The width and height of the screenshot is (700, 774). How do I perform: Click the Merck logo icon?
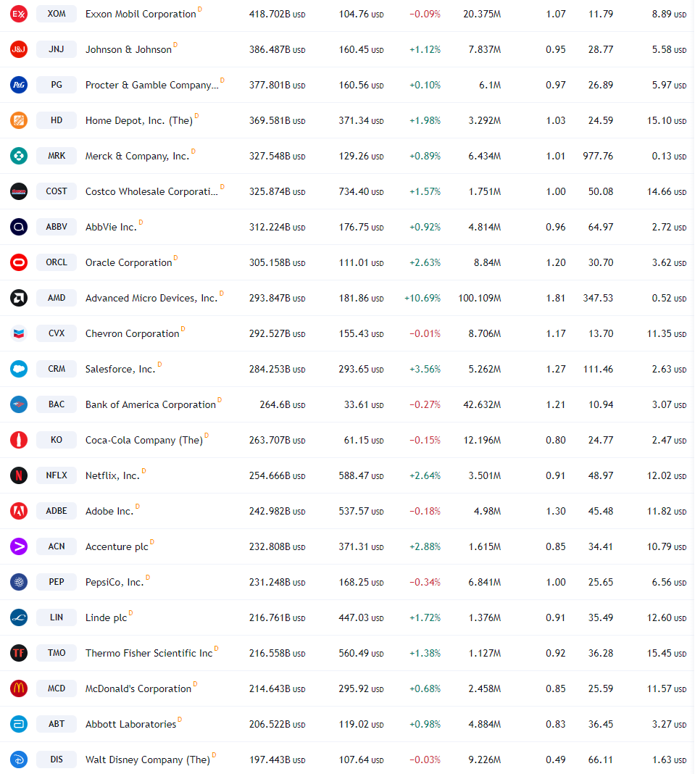[19, 156]
